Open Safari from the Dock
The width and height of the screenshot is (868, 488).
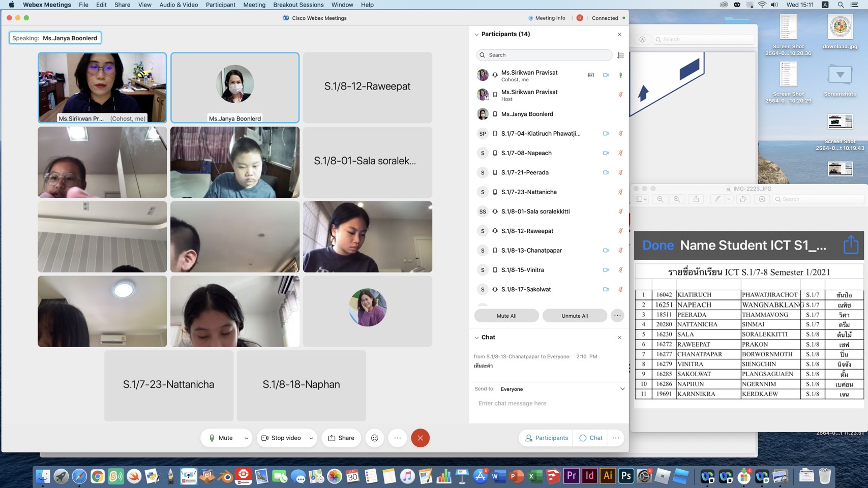click(79, 476)
